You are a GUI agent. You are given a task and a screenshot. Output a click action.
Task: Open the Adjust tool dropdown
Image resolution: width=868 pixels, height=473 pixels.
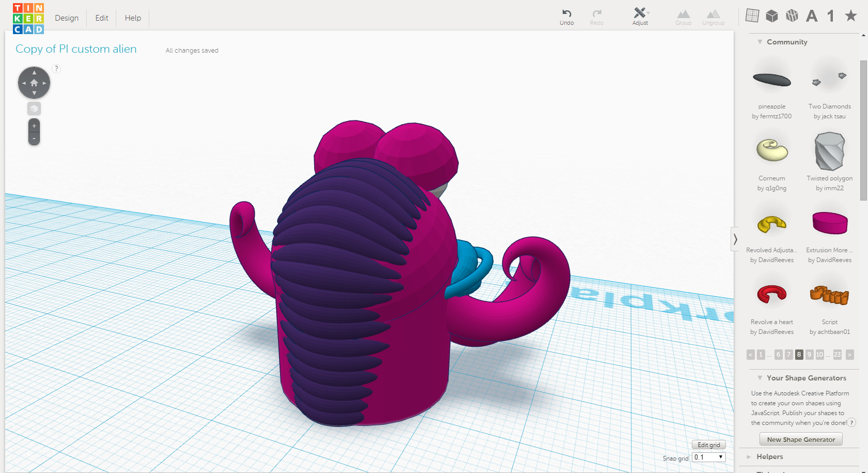(x=641, y=16)
